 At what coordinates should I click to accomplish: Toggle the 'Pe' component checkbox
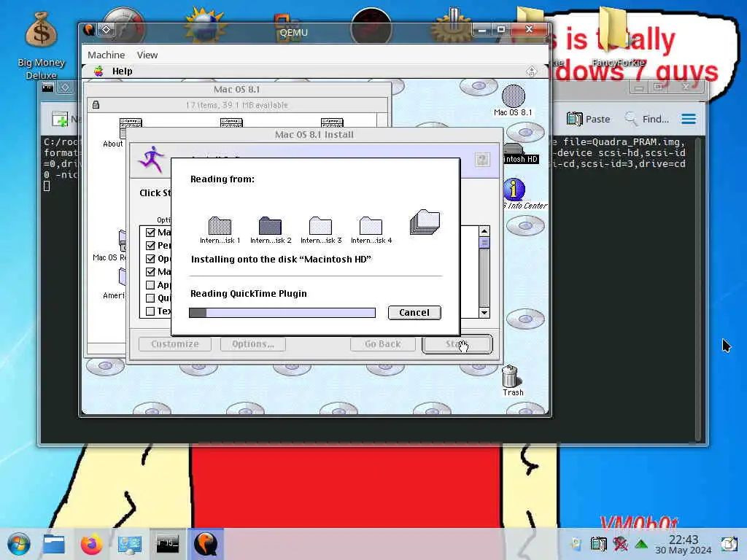(x=150, y=246)
